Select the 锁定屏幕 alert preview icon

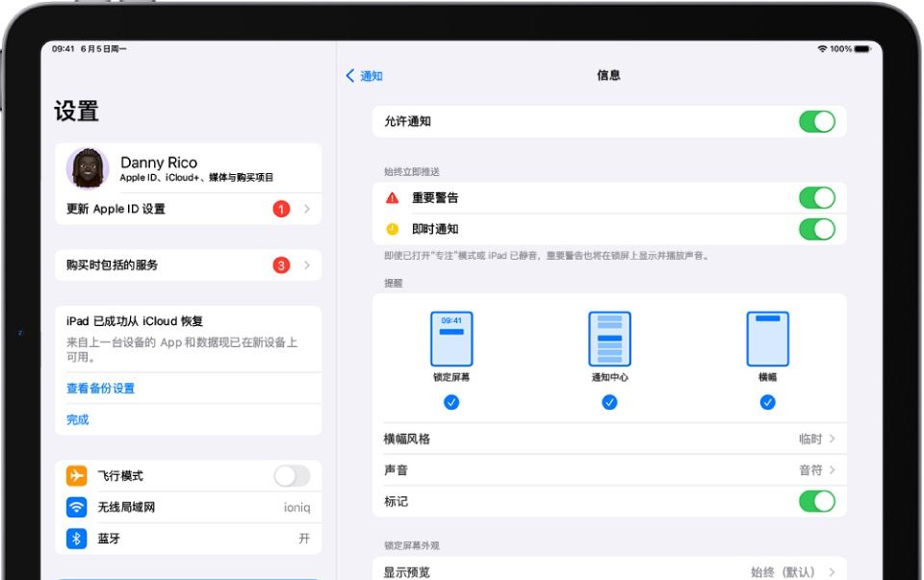(450, 338)
